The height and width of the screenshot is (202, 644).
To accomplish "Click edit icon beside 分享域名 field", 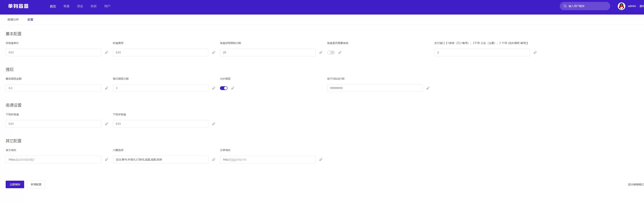I will [x=321, y=160].
